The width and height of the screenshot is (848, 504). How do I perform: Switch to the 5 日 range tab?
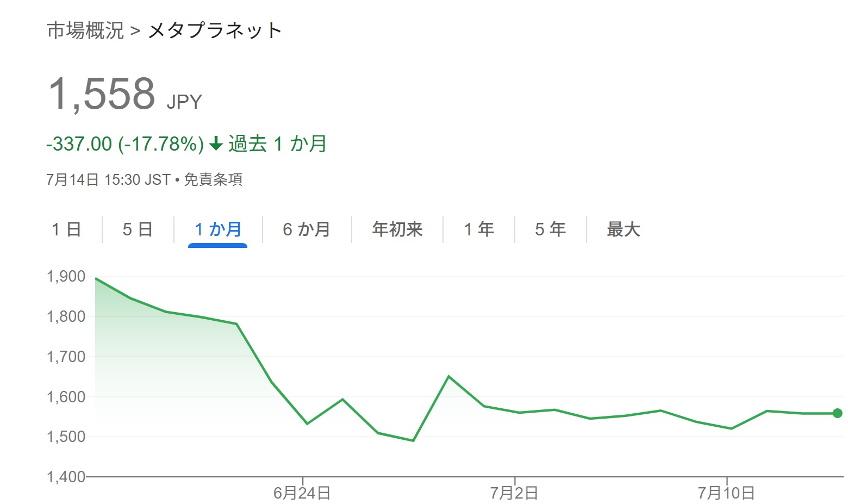click(x=138, y=229)
